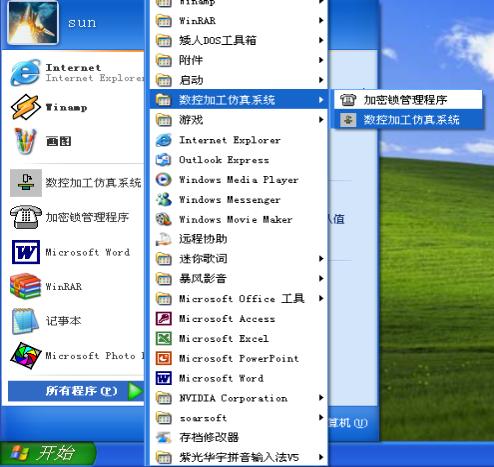Expand the 游戏 submenu arrow
The height and width of the screenshot is (467, 494).
[321, 120]
